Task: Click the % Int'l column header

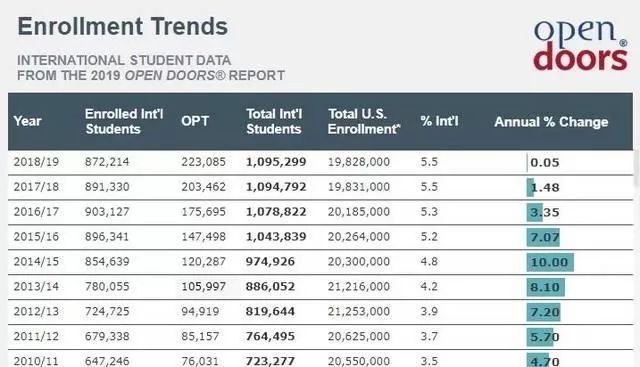Action: pos(439,121)
